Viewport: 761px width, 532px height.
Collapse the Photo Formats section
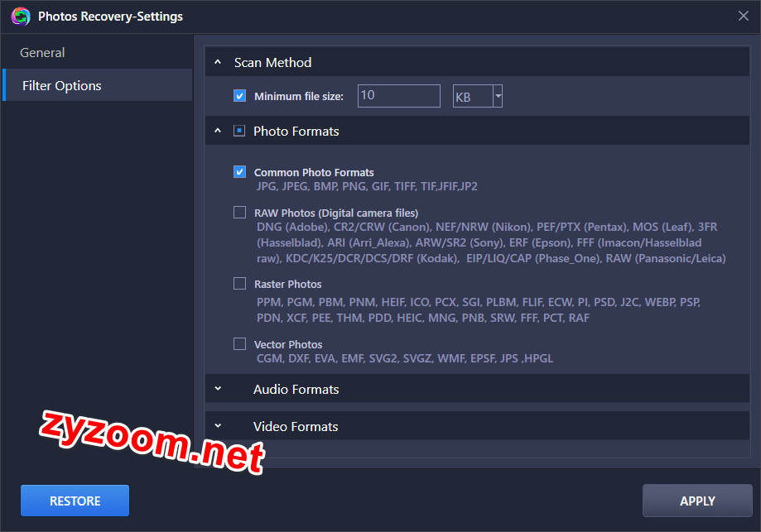(x=218, y=131)
